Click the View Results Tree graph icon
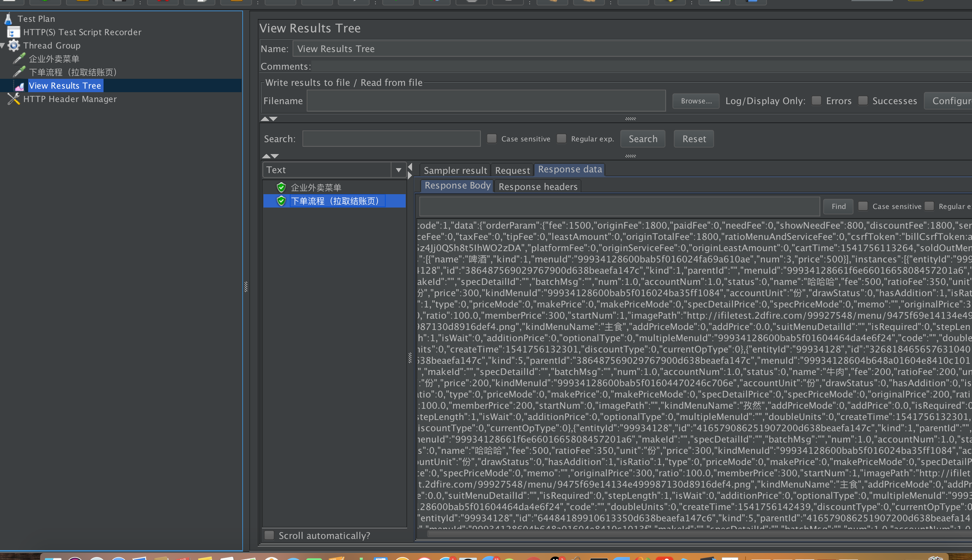The image size is (972, 560). tap(20, 86)
